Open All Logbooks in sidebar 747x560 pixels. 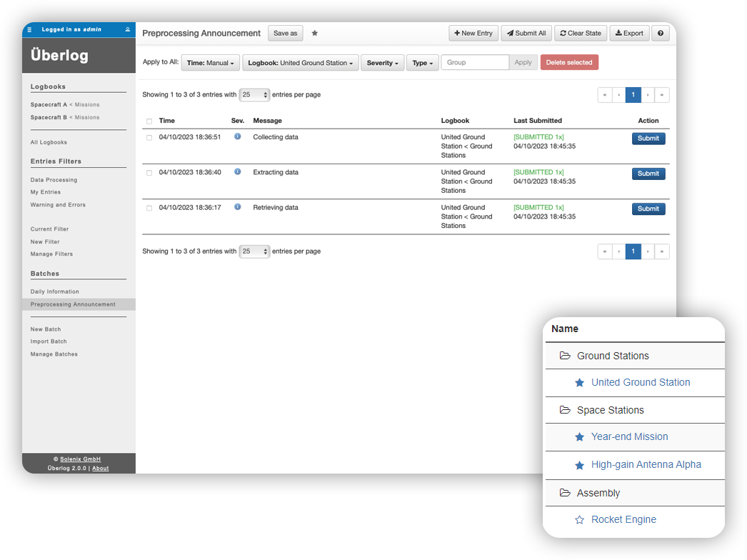point(49,143)
